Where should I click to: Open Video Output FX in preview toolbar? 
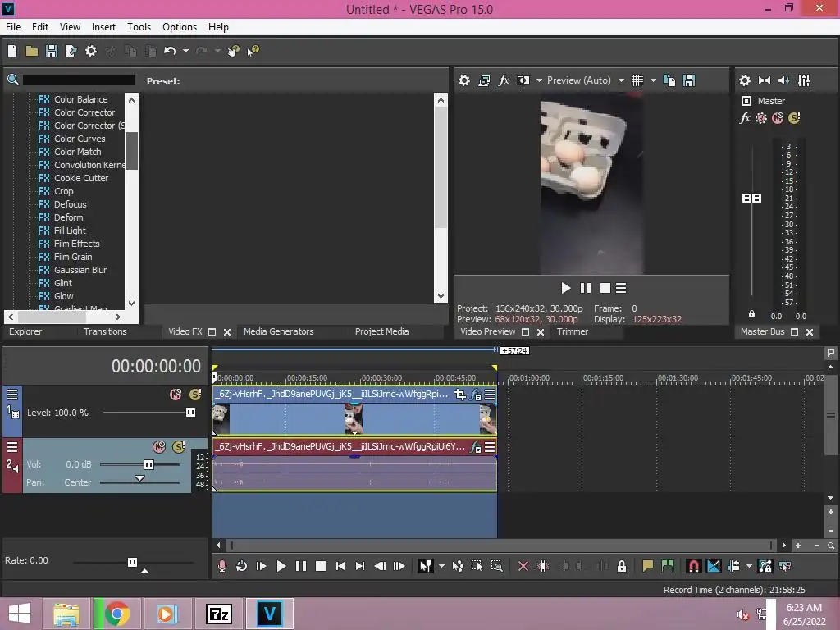[504, 80]
